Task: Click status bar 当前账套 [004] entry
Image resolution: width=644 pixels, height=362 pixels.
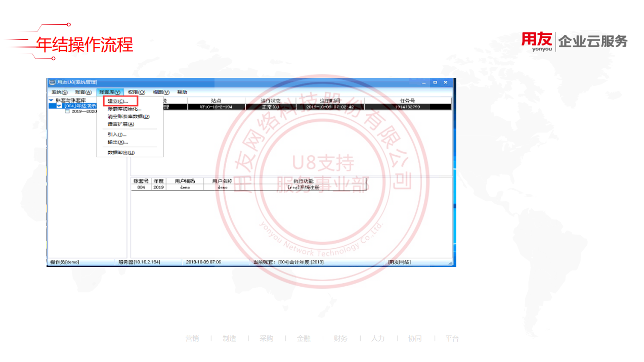Action: pos(288,262)
